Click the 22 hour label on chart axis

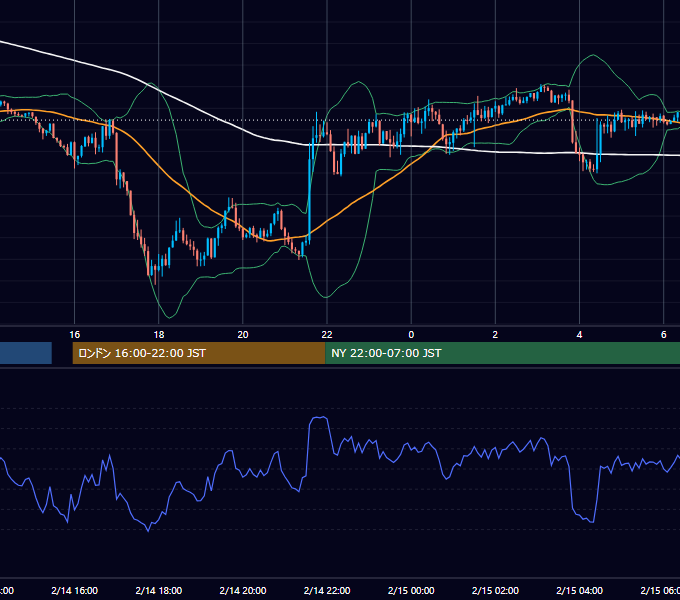point(327,335)
